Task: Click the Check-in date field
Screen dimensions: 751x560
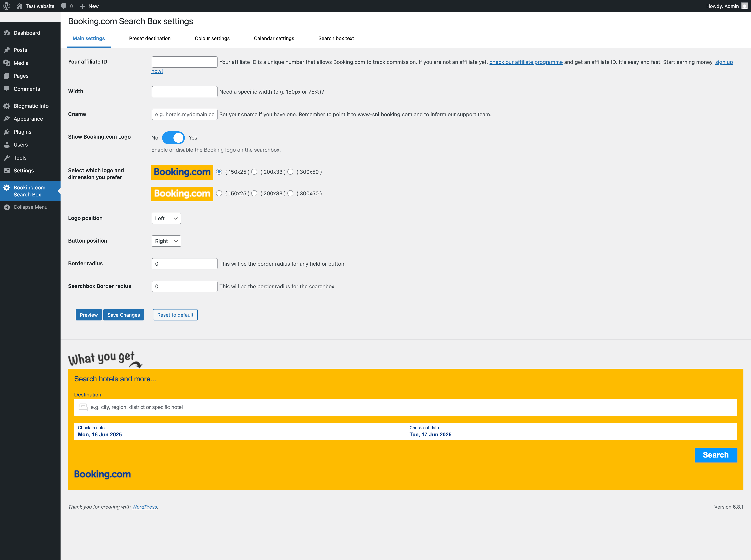Action: (x=240, y=431)
